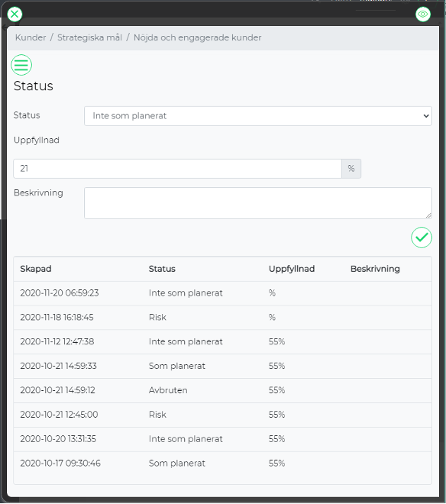Screen dimensions: 446x504
Task: Select the 2020-11-20 06:59:23 history row
Action: click(x=222, y=293)
